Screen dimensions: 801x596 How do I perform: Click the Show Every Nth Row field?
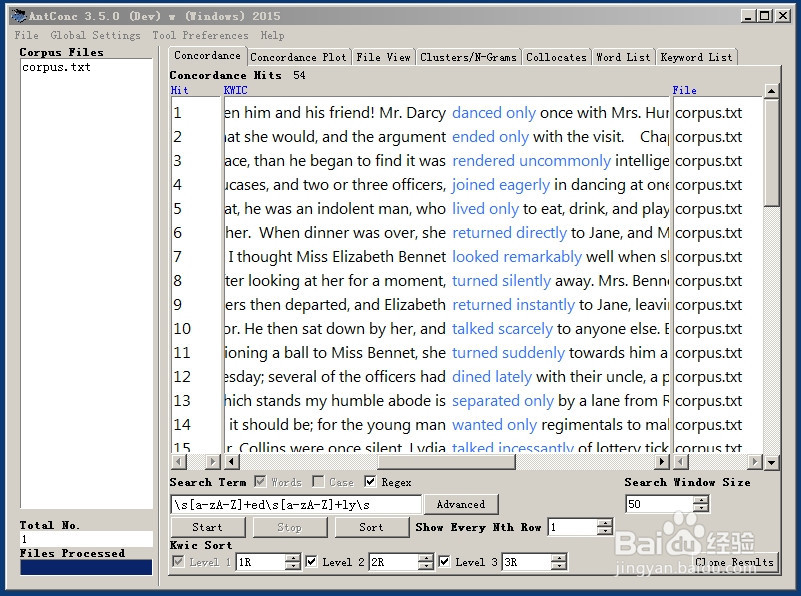(572, 527)
